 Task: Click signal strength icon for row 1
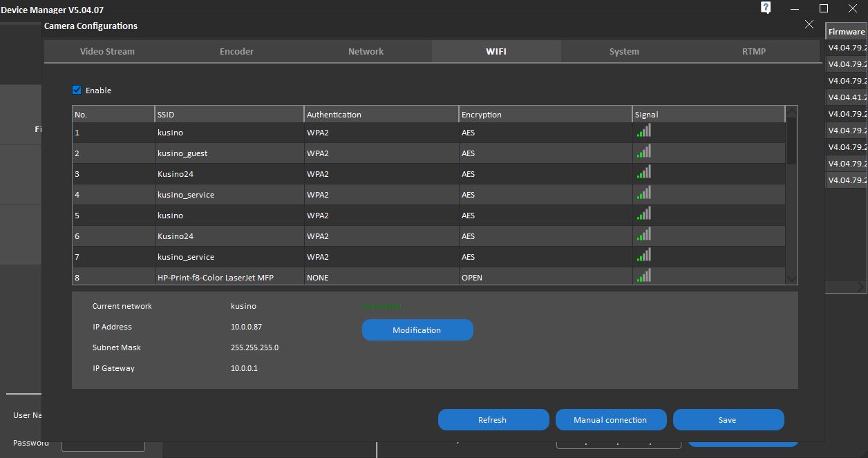[x=643, y=131]
